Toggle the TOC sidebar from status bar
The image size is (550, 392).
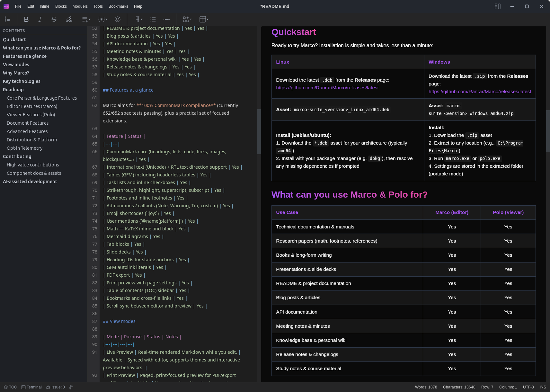(10, 387)
